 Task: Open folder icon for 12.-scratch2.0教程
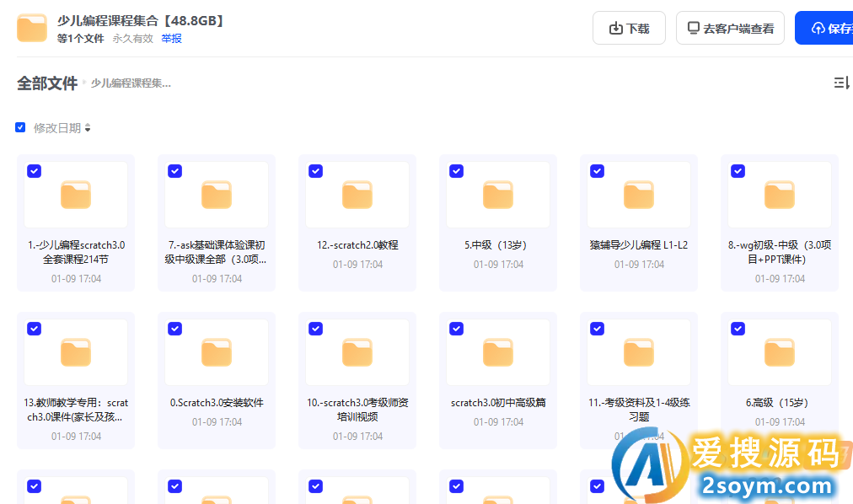click(x=357, y=196)
